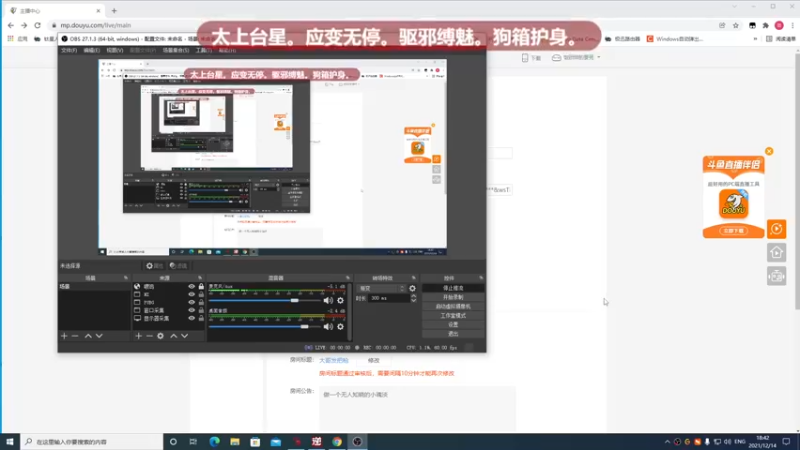The height and width of the screenshot is (450, 800).
Task: Move the source down in the 来源 panel
Action: 185,336
